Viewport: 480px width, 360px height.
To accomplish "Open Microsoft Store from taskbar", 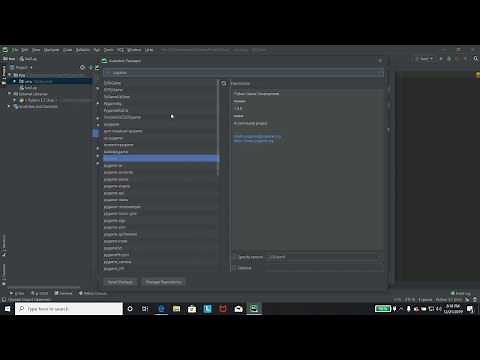I will [x=192, y=309].
